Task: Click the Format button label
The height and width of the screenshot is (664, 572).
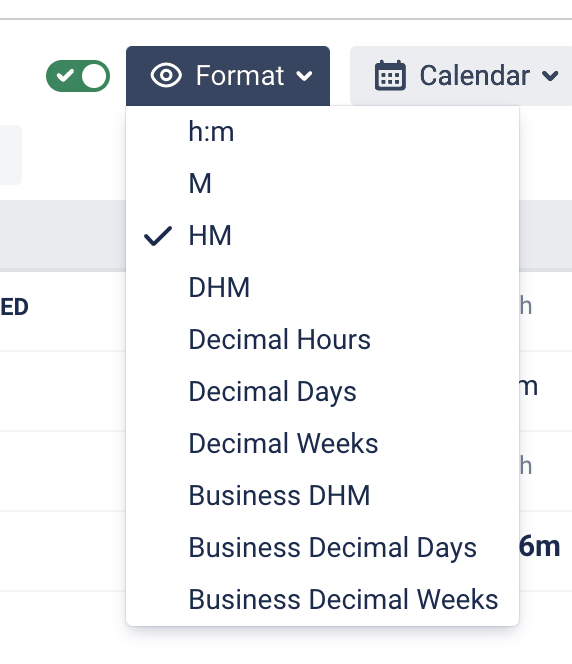Action: [x=240, y=76]
